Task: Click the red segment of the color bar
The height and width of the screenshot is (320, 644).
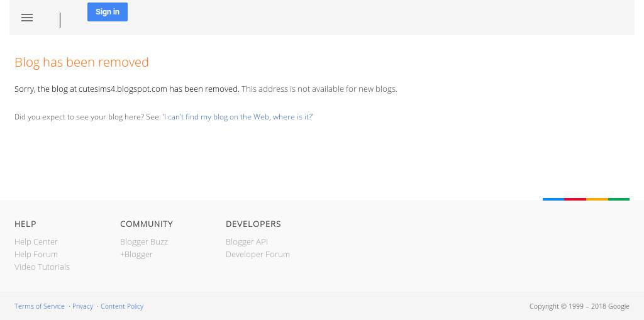Action: (575, 199)
